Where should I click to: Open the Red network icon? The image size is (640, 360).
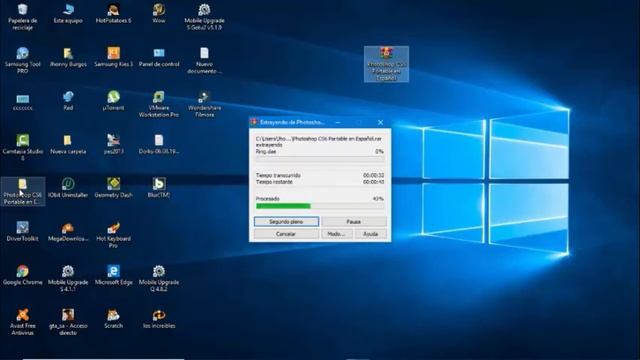tap(68, 100)
